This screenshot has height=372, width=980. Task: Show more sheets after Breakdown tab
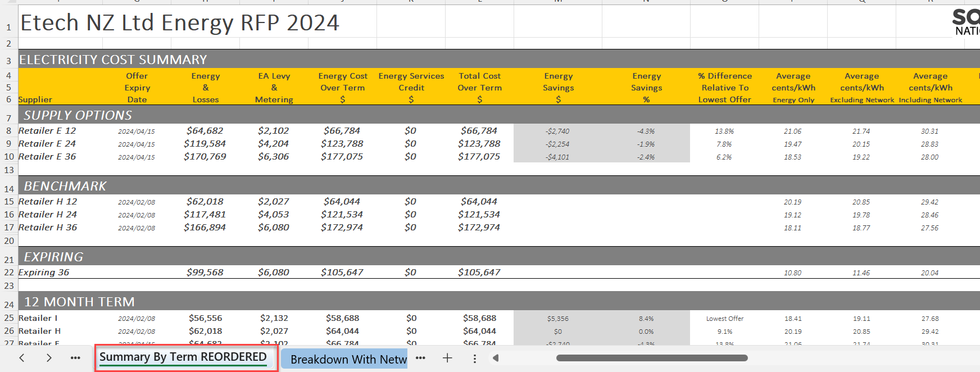[x=420, y=358]
